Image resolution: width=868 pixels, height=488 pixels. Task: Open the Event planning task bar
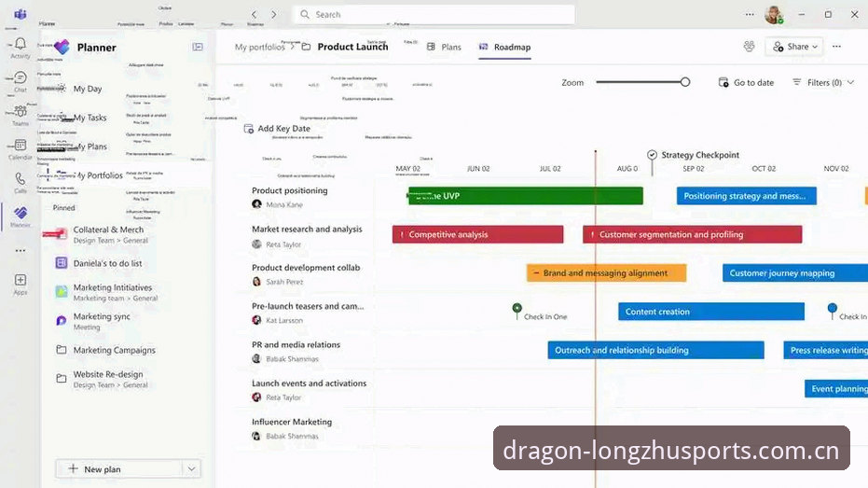pyautogui.click(x=836, y=389)
